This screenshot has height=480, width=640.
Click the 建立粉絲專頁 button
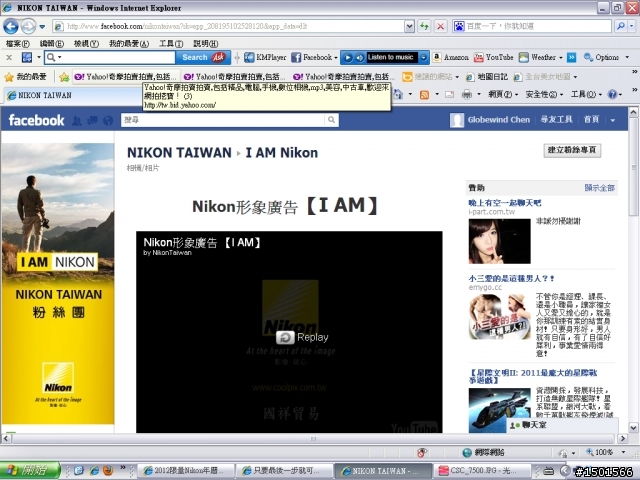tap(572, 150)
